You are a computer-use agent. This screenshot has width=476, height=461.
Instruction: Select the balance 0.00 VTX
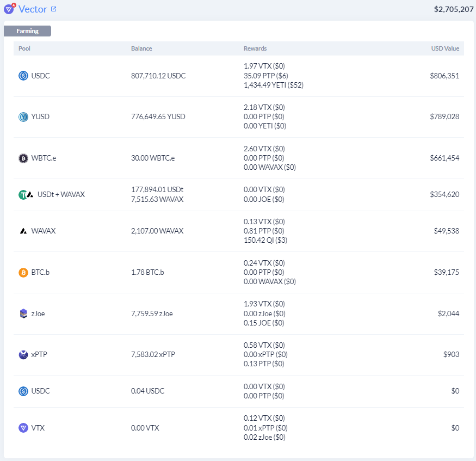pos(145,428)
